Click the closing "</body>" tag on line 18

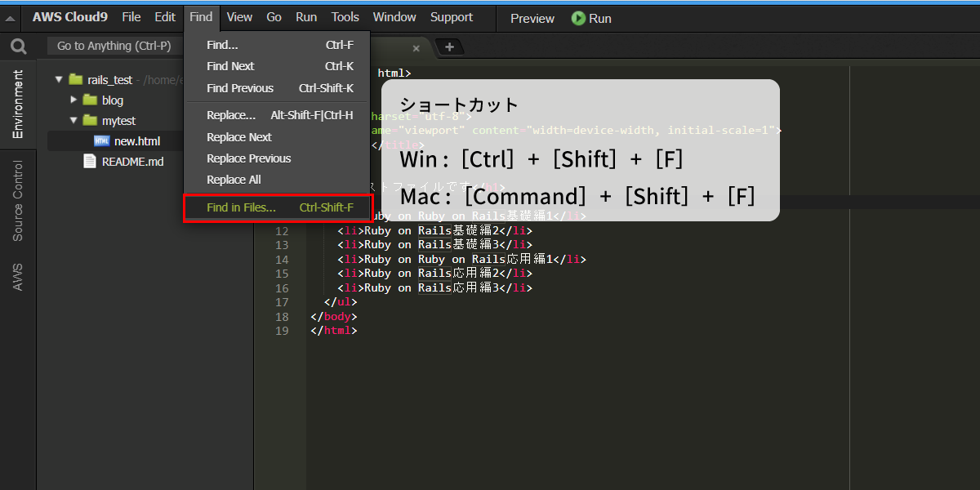pos(334,317)
